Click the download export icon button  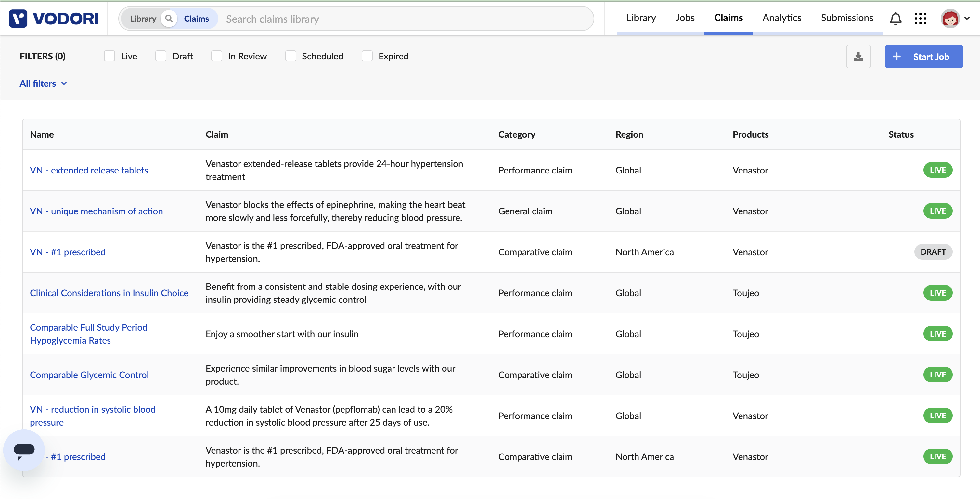tap(858, 57)
